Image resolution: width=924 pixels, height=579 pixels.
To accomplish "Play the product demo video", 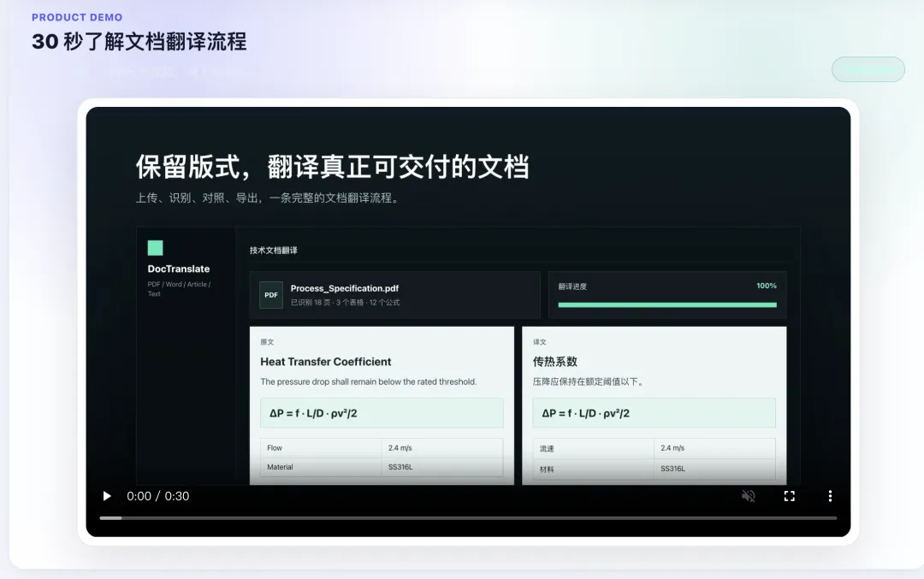I will tap(107, 496).
